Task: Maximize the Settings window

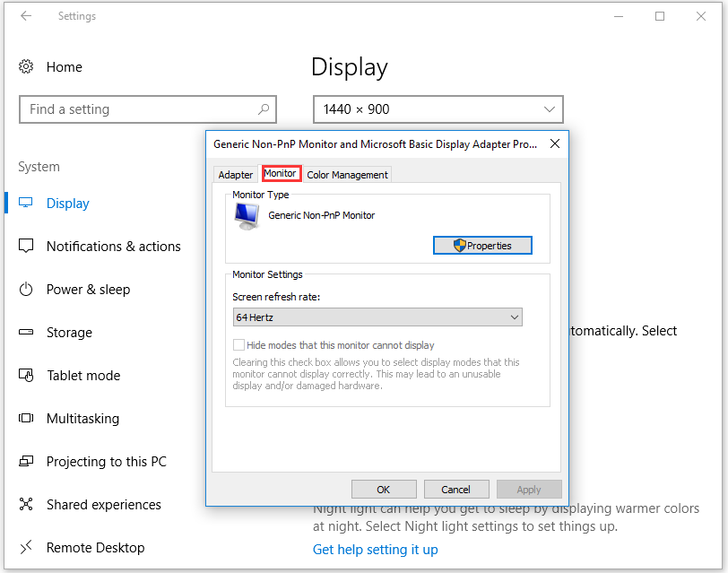Action: click(x=660, y=16)
